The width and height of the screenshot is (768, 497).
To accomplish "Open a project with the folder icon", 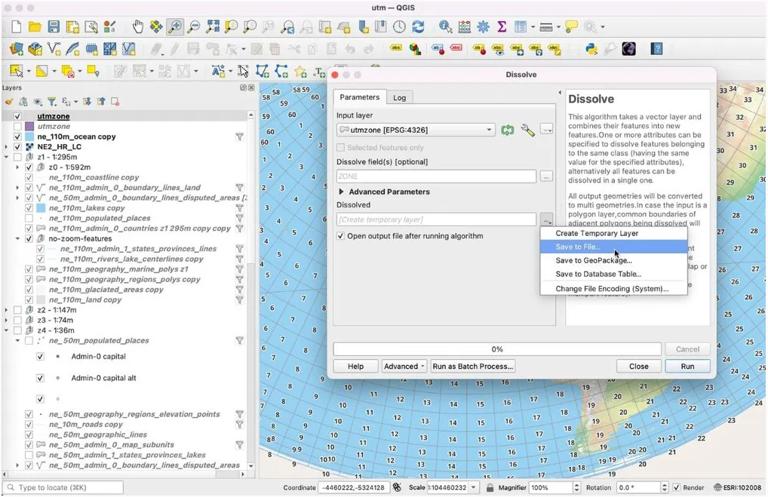I will coord(35,26).
